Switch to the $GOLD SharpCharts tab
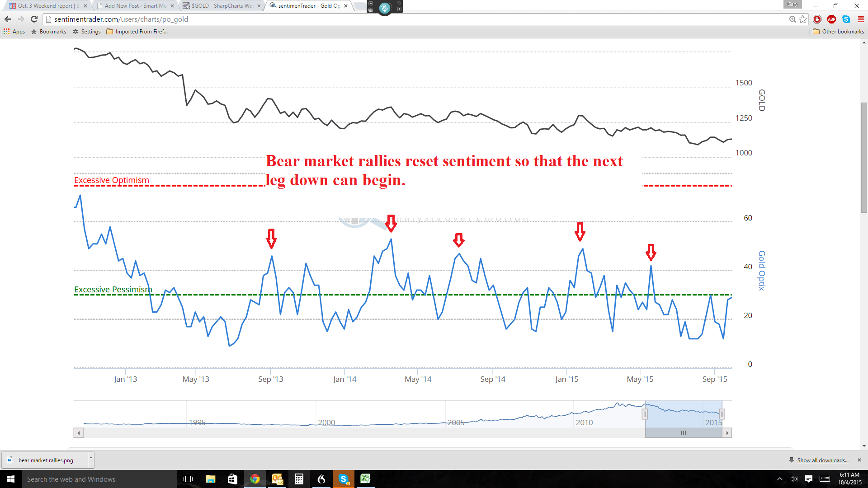The image size is (868, 488). (x=222, y=6)
